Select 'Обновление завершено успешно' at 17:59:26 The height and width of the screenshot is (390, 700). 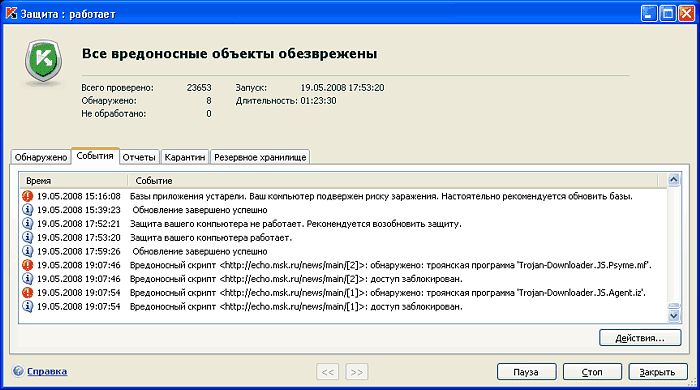point(200,251)
